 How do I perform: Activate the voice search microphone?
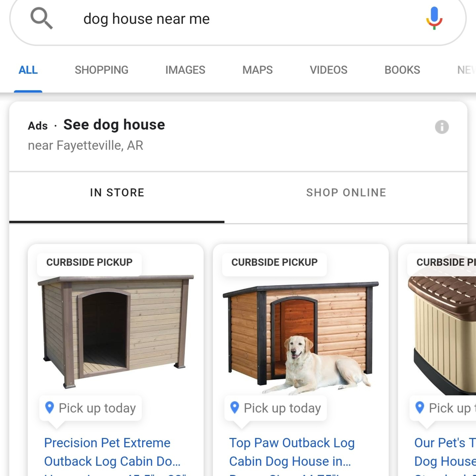[x=434, y=18]
